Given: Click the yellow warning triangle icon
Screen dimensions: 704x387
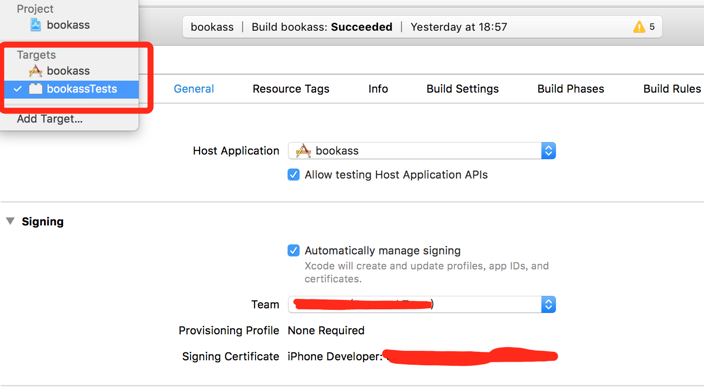Looking at the screenshot, I should pos(639,27).
